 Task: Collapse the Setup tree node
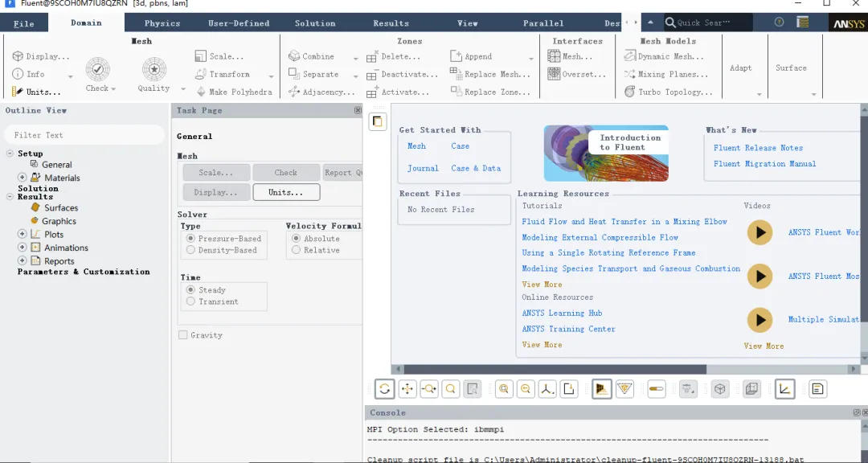10,154
